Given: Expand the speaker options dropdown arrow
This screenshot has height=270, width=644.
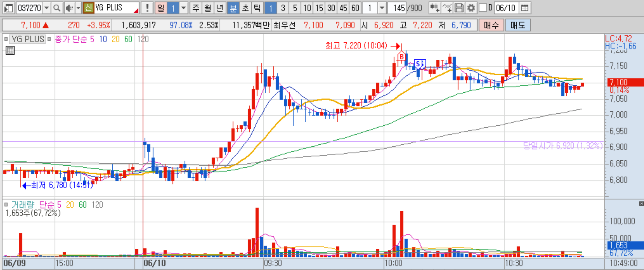Looking at the screenshot, I should (78, 8).
